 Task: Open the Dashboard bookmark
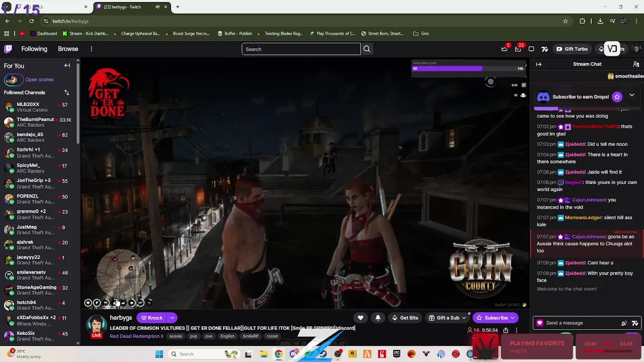[x=43, y=34]
